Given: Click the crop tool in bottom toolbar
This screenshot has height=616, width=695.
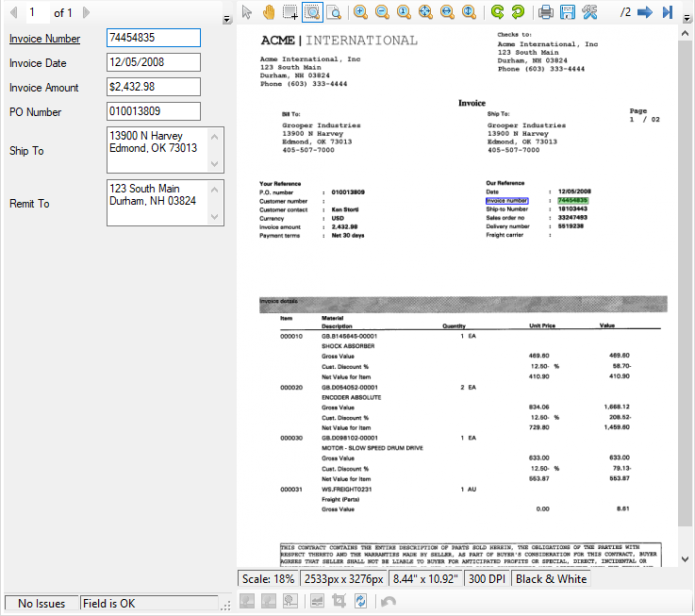Looking at the screenshot, I should coord(339,601).
